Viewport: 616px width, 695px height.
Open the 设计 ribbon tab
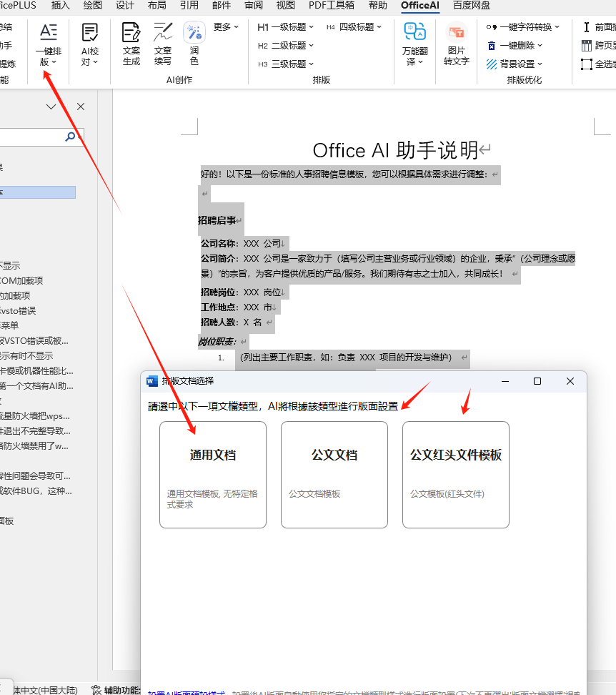(x=124, y=5)
